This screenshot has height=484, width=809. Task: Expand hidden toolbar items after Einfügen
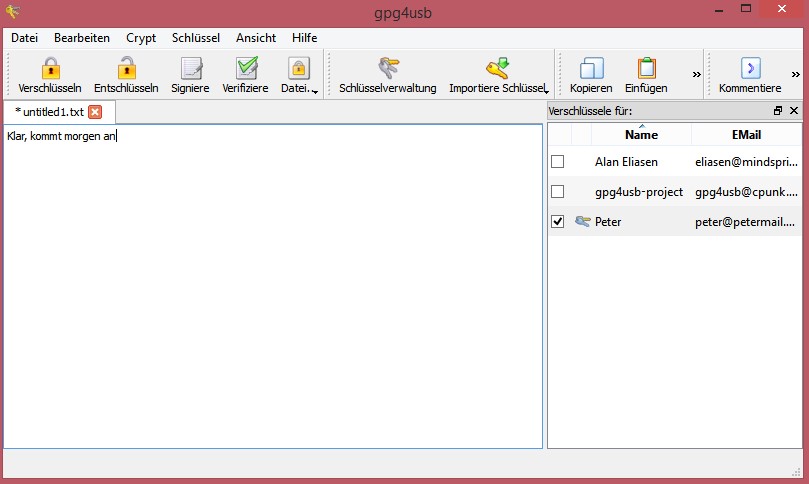pyautogui.click(x=696, y=74)
